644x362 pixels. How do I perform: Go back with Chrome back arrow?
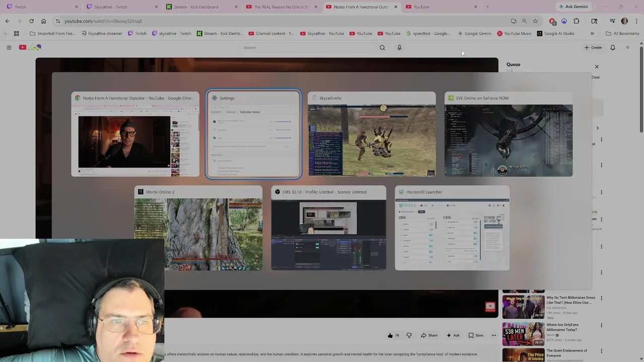(x=8, y=21)
